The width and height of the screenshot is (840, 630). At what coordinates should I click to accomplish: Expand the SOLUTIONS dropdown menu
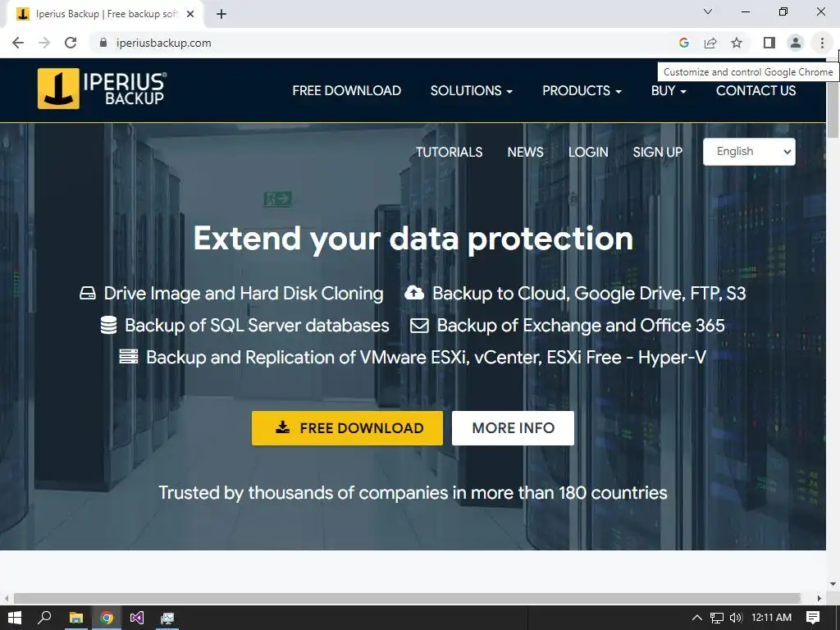[x=472, y=90]
